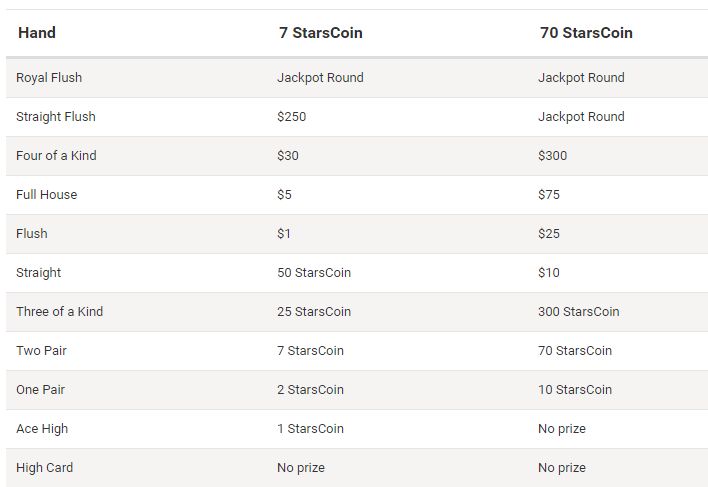This screenshot has width=708, height=487.
Task: Select the 70 StarsCoin column header
Action: [586, 33]
